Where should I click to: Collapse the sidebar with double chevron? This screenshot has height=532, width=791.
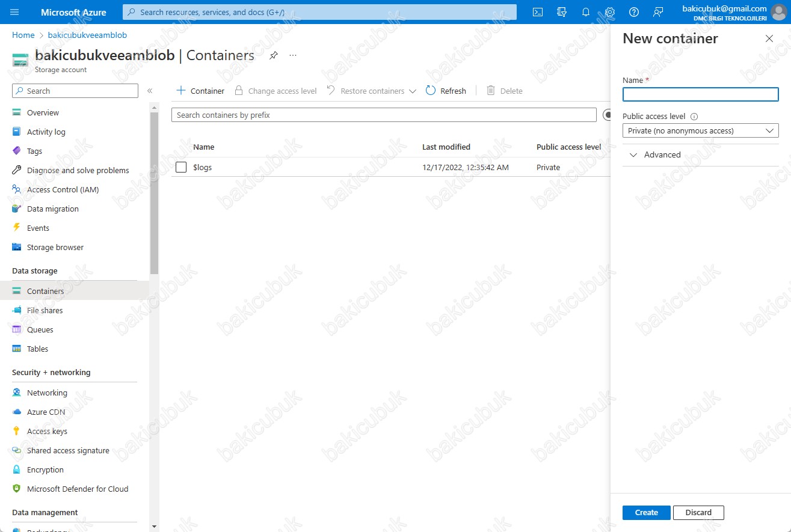pos(150,91)
